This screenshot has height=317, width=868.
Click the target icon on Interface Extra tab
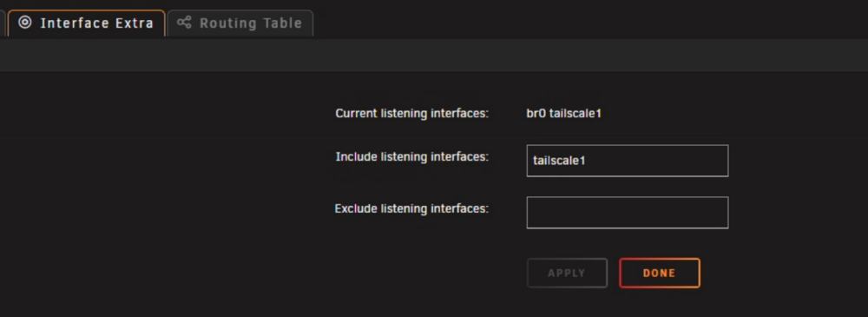pyautogui.click(x=25, y=23)
